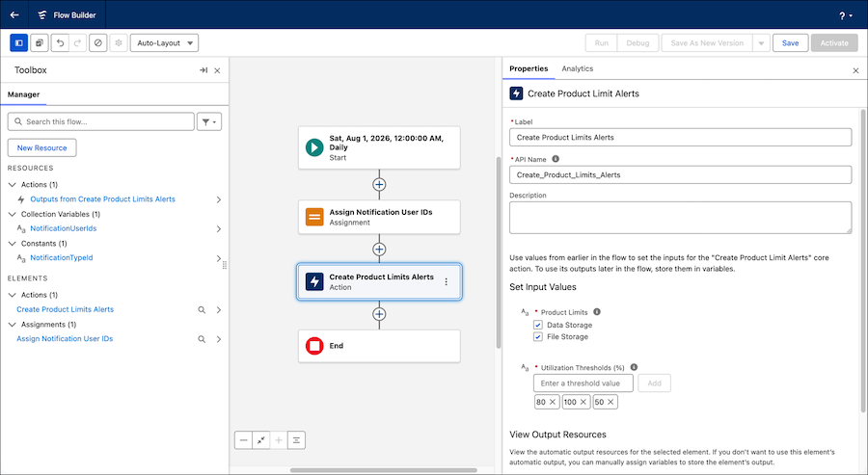Close the Properties panel
The height and width of the screenshot is (475, 868).
tap(855, 70)
